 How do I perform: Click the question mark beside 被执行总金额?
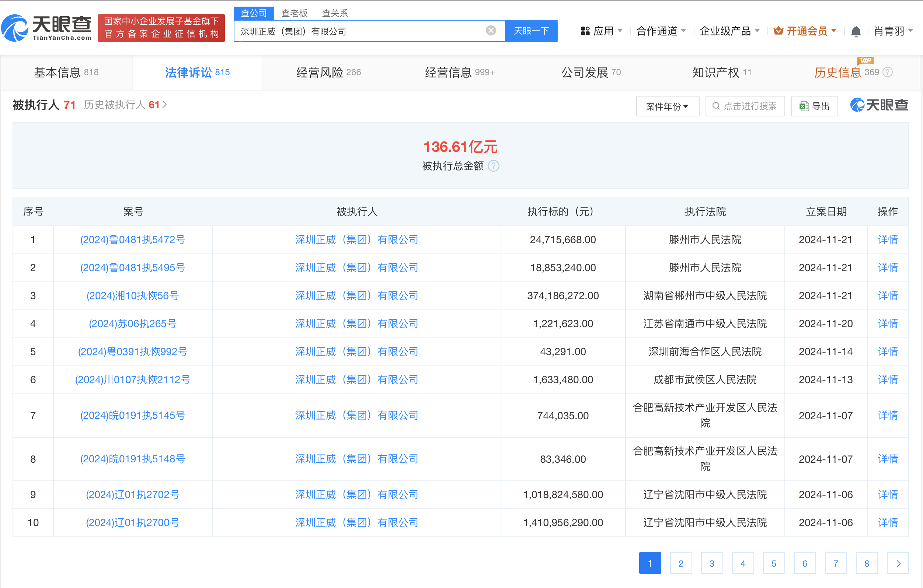pyautogui.click(x=494, y=166)
